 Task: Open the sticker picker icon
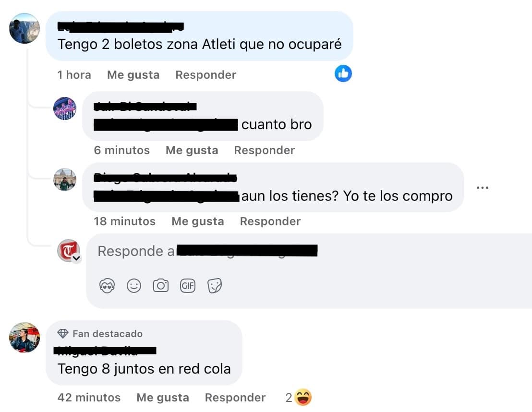(215, 286)
